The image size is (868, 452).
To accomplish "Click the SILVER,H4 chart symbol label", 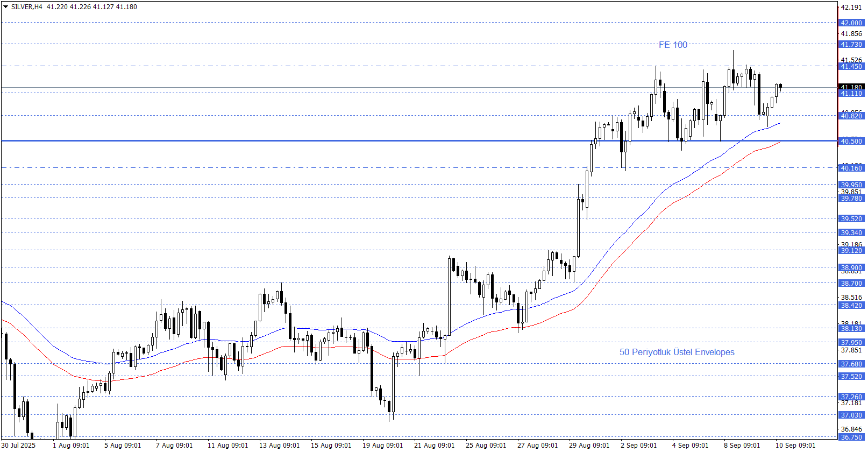I will coord(26,7).
